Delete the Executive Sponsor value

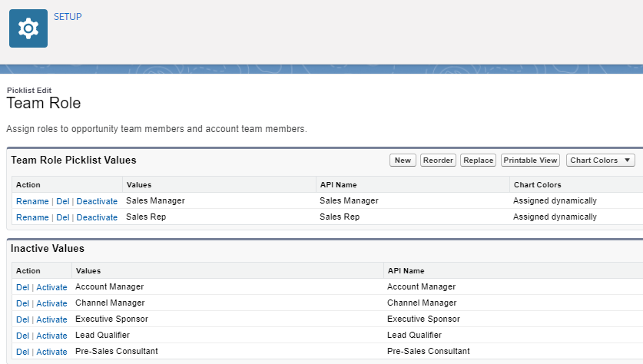click(x=22, y=319)
